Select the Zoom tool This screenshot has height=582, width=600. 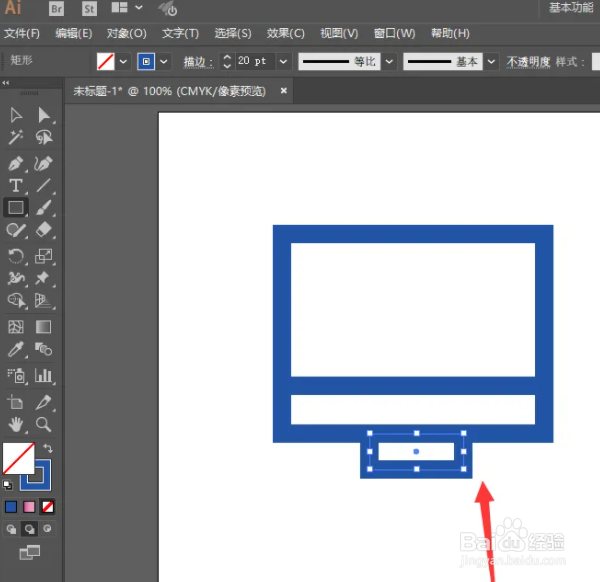tap(43, 424)
